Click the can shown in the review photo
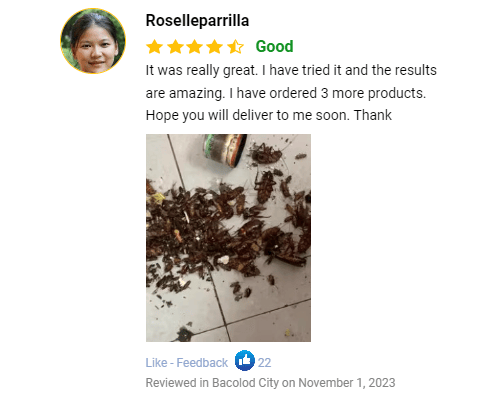 coord(225,150)
